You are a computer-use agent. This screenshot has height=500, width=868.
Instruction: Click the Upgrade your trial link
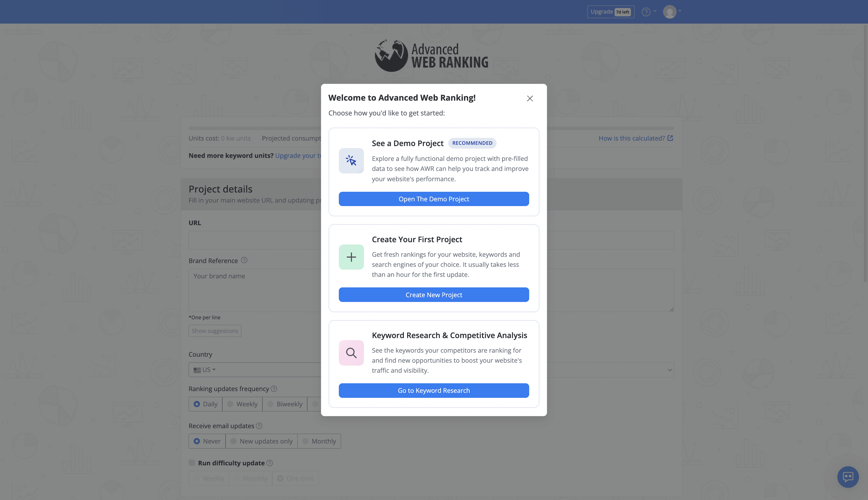(x=298, y=156)
